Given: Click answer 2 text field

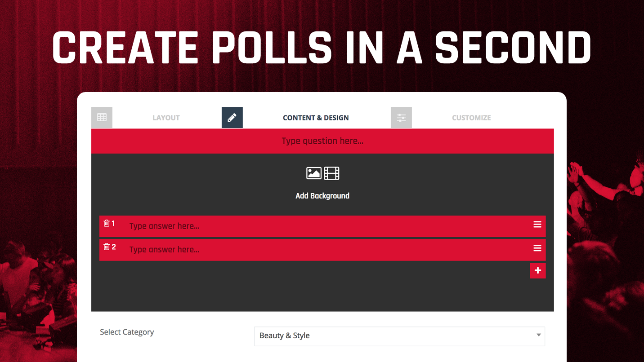Looking at the screenshot, I should 270,249.
